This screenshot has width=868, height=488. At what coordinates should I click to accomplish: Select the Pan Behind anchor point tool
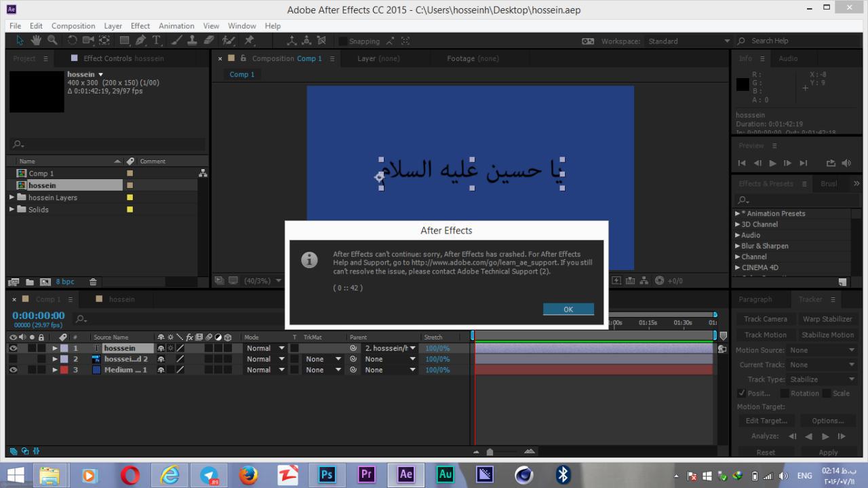tap(104, 41)
